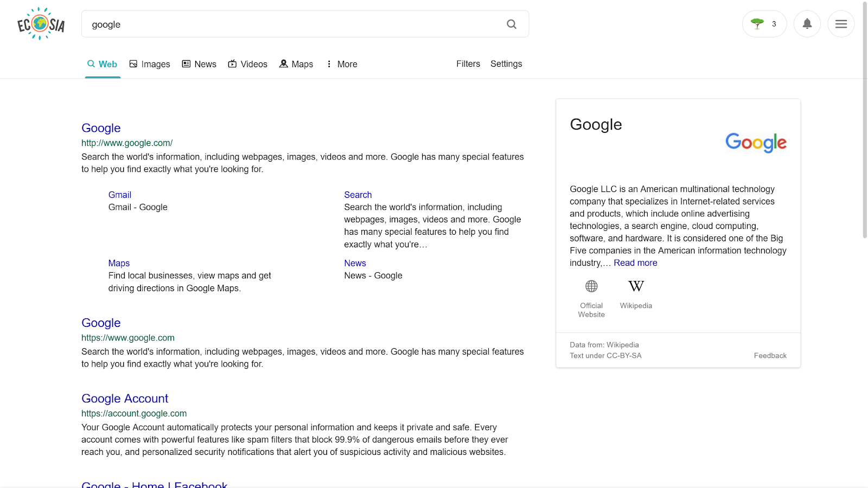The height and width of the screenshot is (488, 868).
Task: Click the Google logo in the info panel
Action: point(756,143)
